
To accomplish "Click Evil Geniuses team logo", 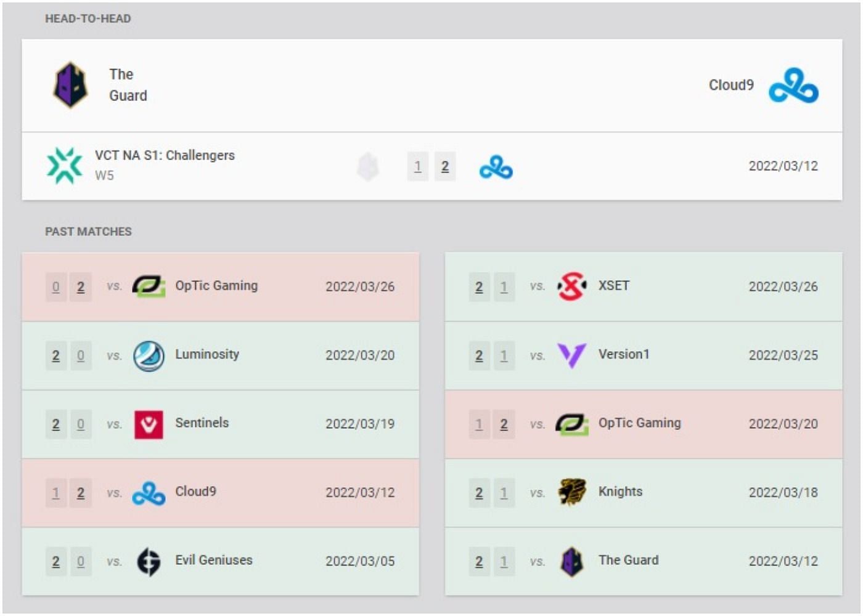I will 149,562.
